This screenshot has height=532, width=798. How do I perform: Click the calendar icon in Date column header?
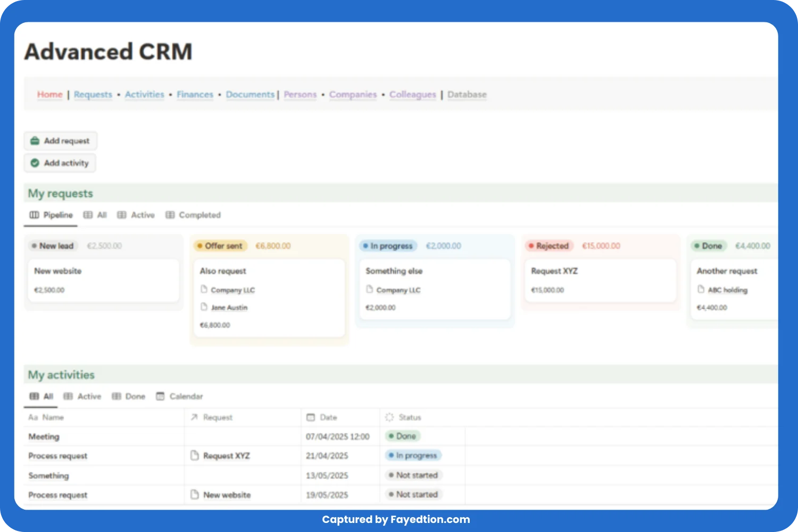311,418
